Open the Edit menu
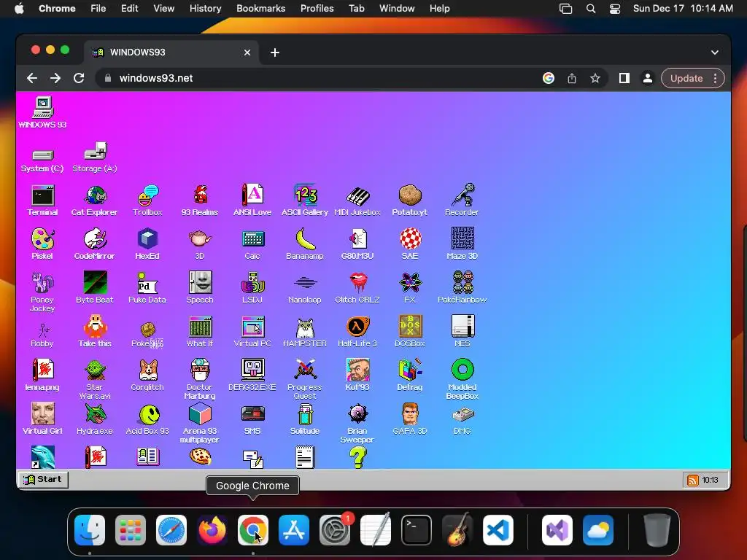This screenshot has height=560, width=747. (129, 8)
